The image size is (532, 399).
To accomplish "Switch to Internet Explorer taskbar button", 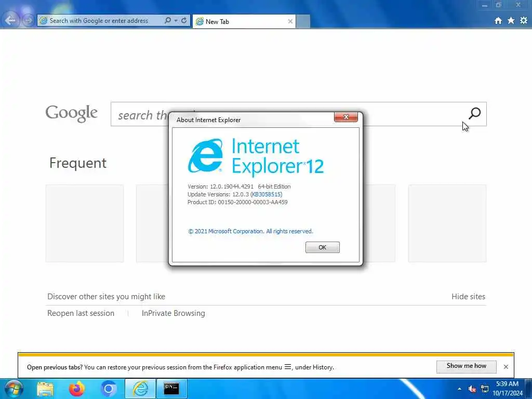I will point(140,389).
